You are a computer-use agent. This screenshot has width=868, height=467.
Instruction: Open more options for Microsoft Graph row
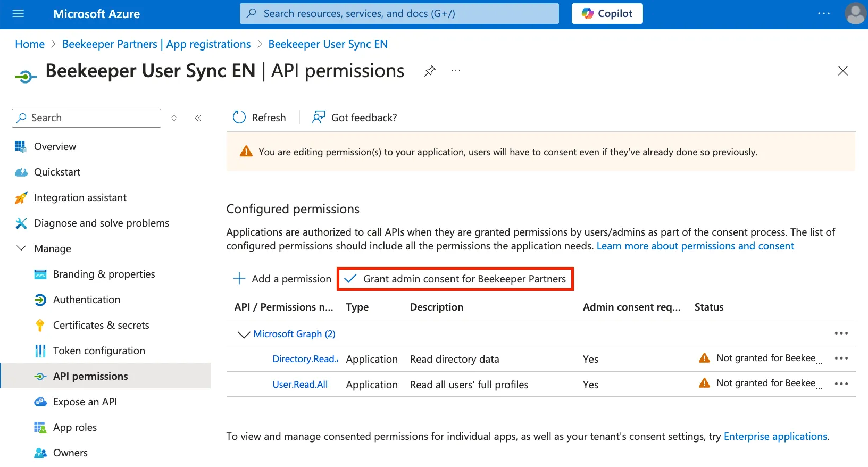[x=841, y=333]
